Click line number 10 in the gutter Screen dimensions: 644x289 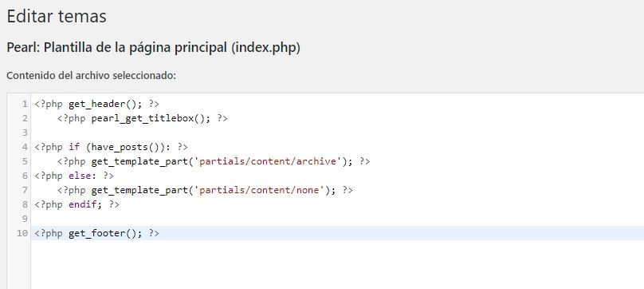(x=22, y=233)
